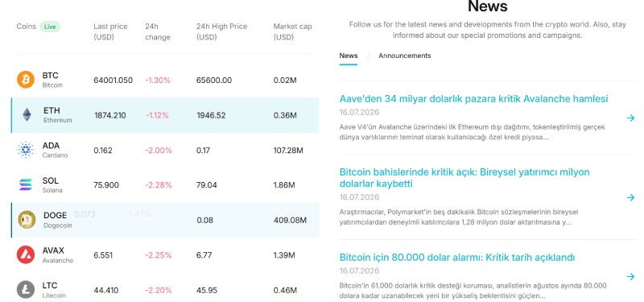Viewport: 644px width, 302px height.
Task: Click the Avalanche red logo icon
Action: (26, 254)
